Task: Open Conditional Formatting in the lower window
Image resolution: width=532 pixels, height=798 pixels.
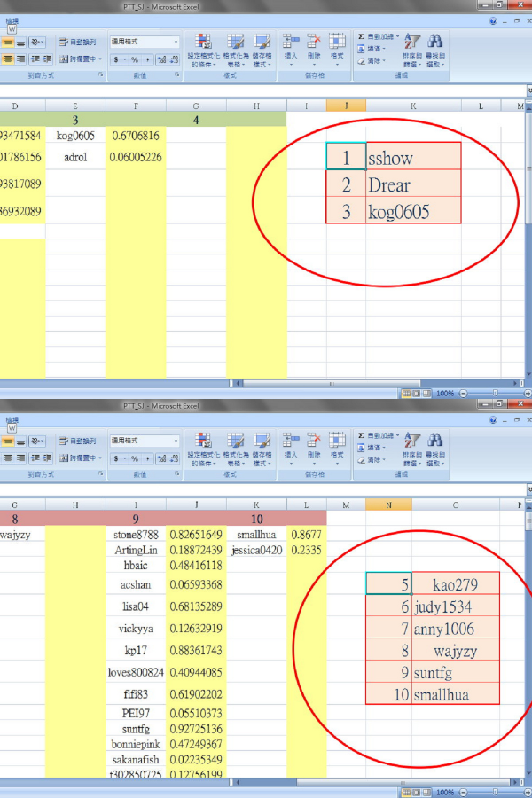Action: tap(204, 450)
